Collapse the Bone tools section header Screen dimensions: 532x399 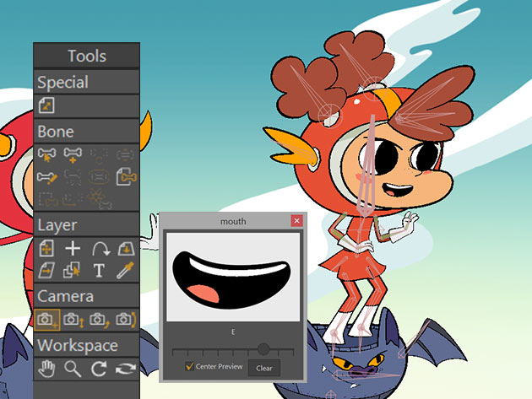(86, 132)
